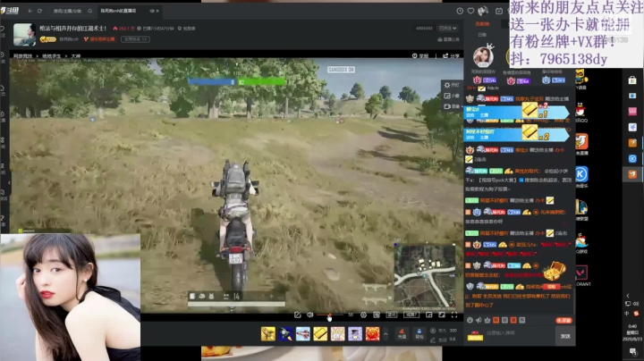
Task: Open the live announcement link
Action: click(x=448, y=39)
